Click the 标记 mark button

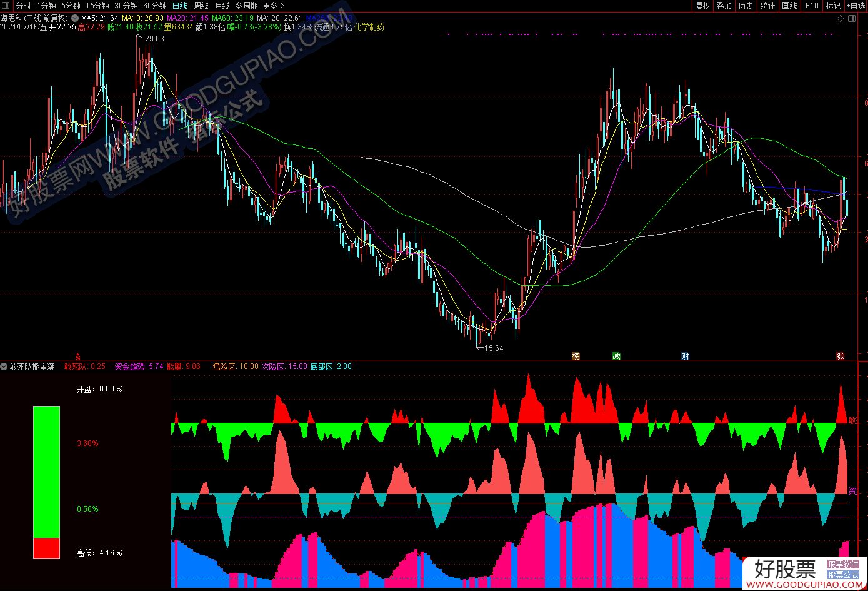(834, 6)
